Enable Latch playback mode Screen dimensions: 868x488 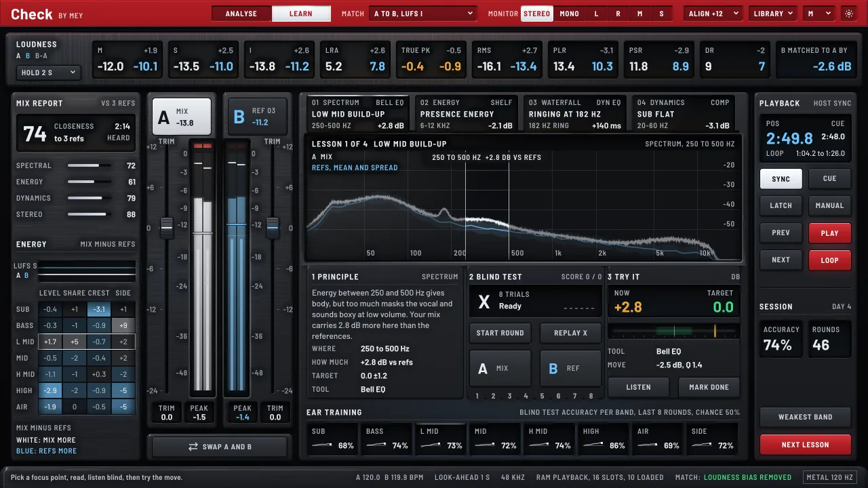(781, 206)
